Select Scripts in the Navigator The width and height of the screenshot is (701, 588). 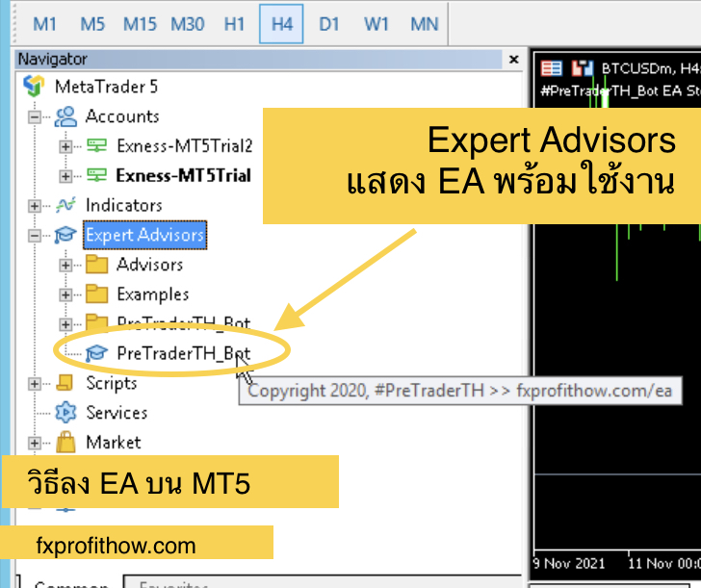pos(112,383)
